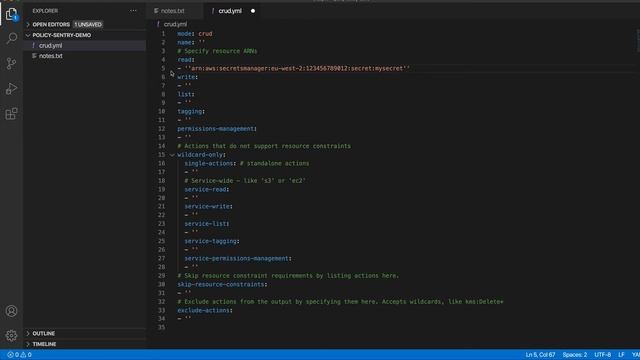Click the secretsmanager ARN string on line 5
The height and width of the screenshot is (360, 640).
297,68
